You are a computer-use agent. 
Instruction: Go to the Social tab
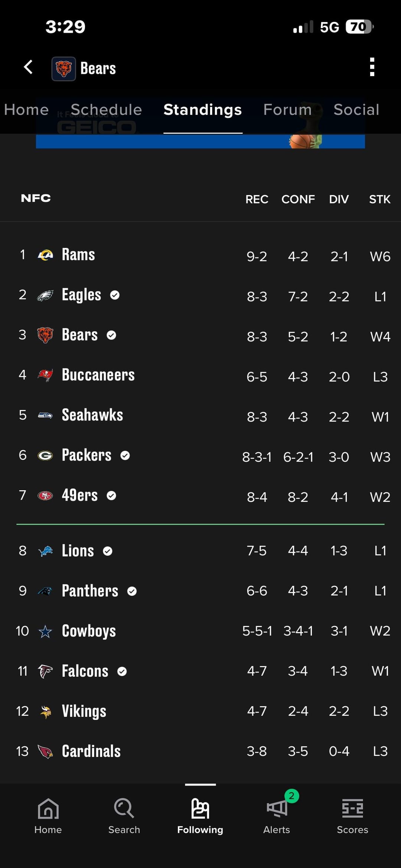pos(356,110)
